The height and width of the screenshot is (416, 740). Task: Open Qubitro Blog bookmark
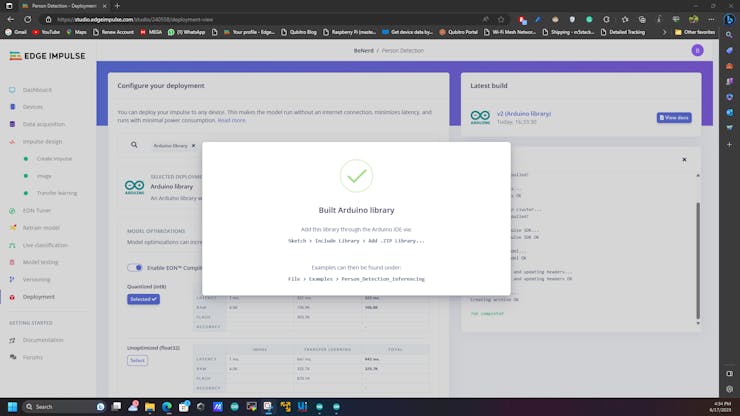point(299,32)
